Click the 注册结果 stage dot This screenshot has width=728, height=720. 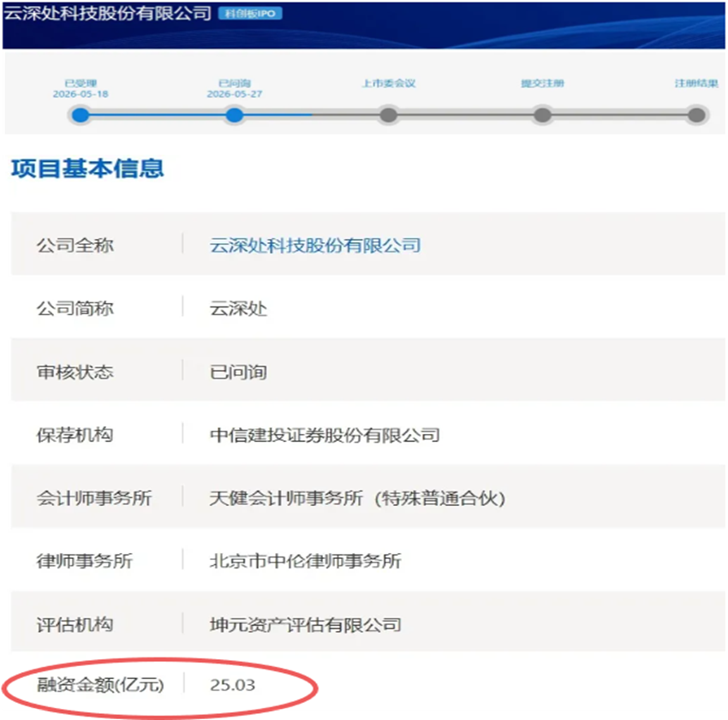point(696,115)
